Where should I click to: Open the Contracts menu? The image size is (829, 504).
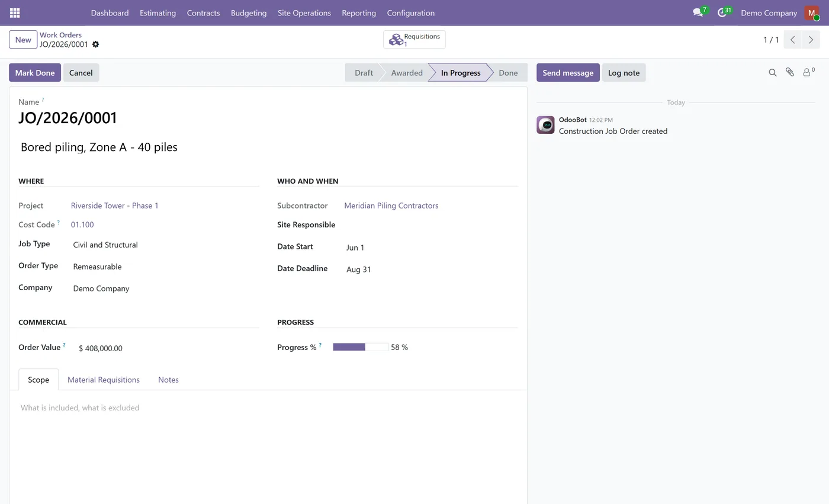(x=203, y=12)
